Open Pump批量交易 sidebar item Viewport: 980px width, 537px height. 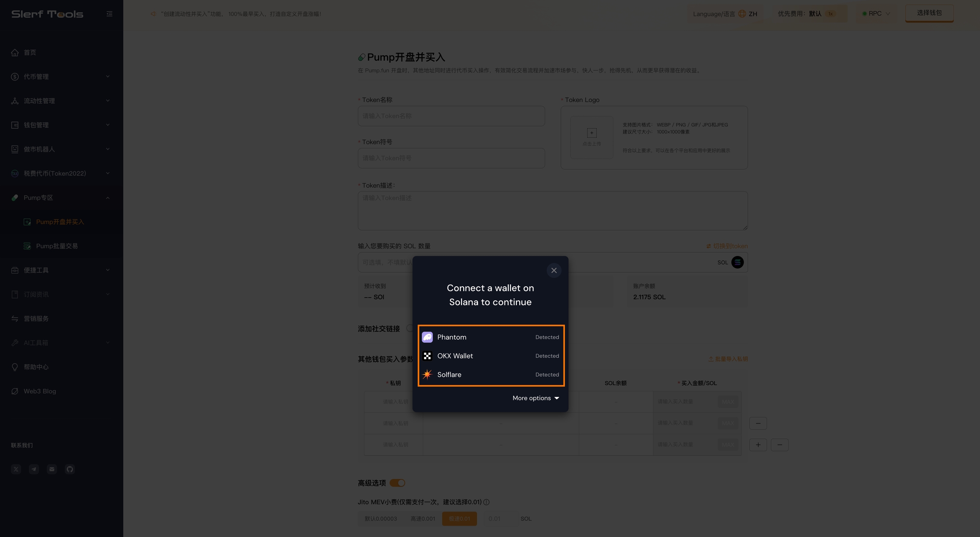tap(57, 246)
